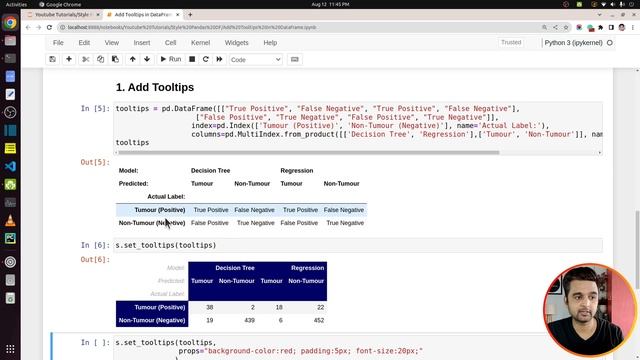
Task: Go back in browser history
Action: point(28,27)
